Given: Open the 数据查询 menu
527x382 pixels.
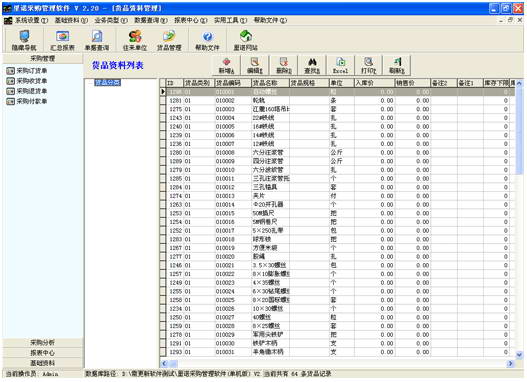Looking at the screenshot, I should click(151, 20).
